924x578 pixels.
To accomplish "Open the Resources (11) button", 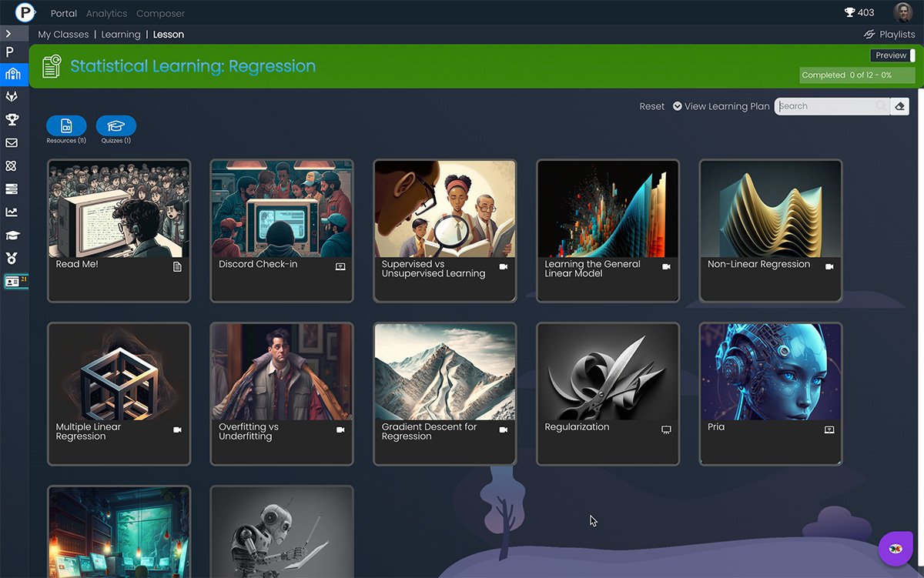I will [66, 129].
